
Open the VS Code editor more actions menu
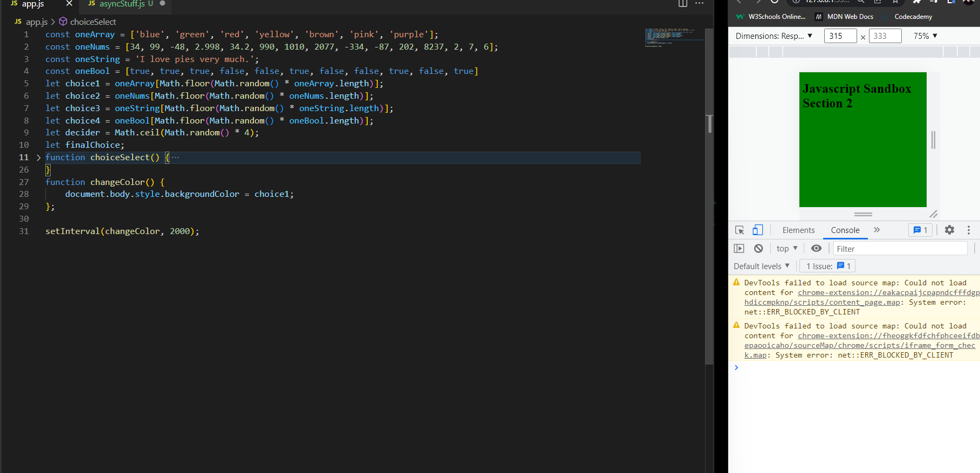(x=700, y=3)
